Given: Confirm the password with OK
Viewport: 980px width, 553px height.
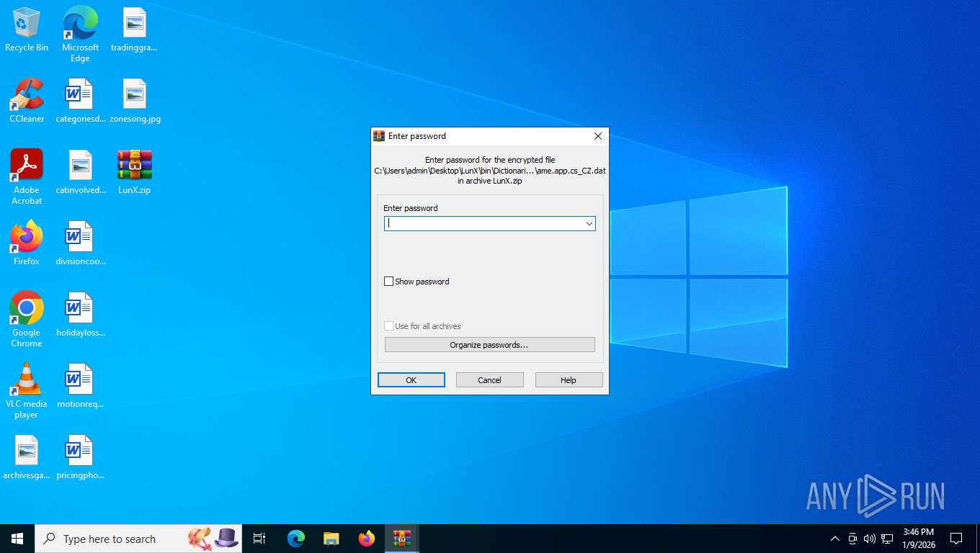Looking at the screenshot, I should click(x=411, y=380).
